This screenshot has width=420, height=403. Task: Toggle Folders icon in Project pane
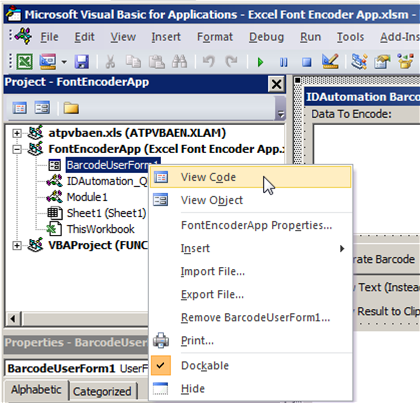point(71,108)
